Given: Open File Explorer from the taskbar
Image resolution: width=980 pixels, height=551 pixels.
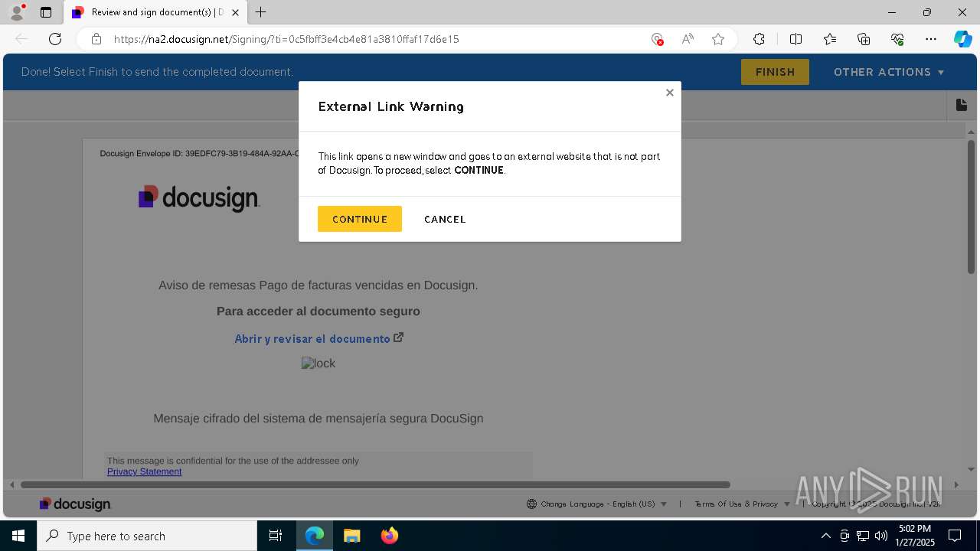Looking at the screenshot, I should coord(351,536).
